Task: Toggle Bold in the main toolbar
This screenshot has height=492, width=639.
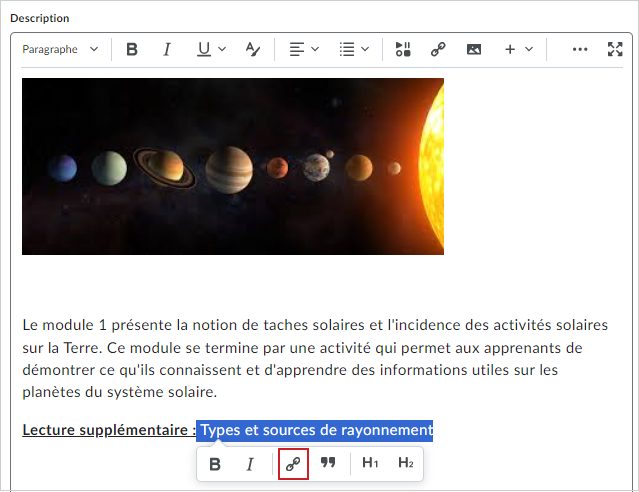Action: (132, 49)
